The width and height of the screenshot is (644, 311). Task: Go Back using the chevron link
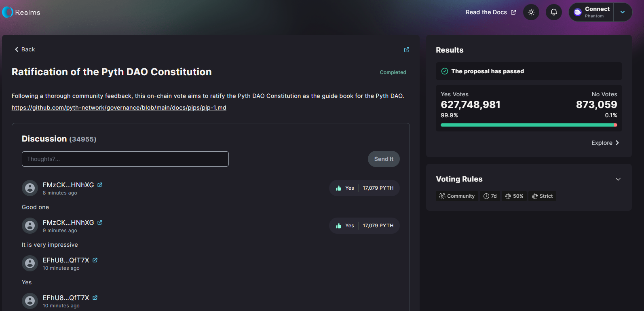[25, 49]
